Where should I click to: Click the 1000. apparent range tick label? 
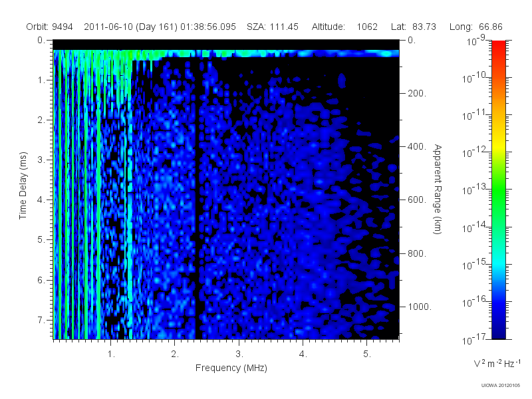tap(420, 307)
